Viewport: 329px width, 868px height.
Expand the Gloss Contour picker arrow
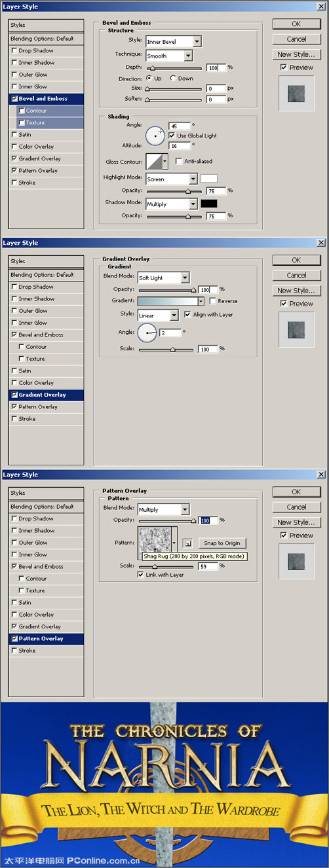(165, 161)
